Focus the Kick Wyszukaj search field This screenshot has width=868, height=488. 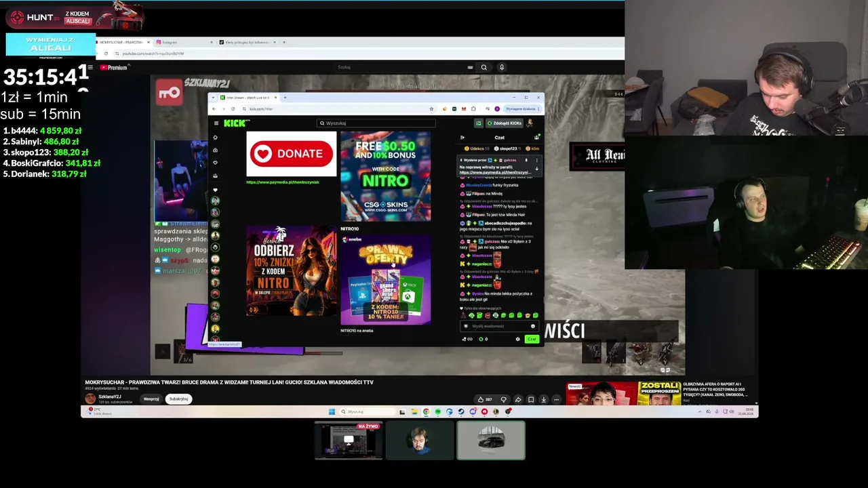point(376,123)
